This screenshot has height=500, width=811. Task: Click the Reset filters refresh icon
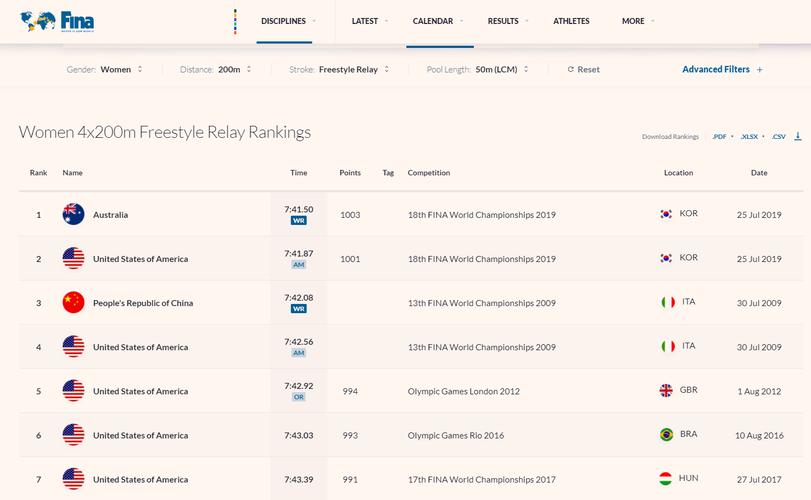click(571, 70)
